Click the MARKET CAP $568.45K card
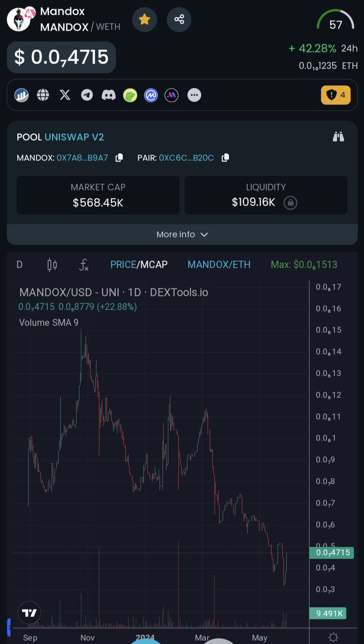Image resolution: width=364 pixels, height=644 pixels. [98, 195]
